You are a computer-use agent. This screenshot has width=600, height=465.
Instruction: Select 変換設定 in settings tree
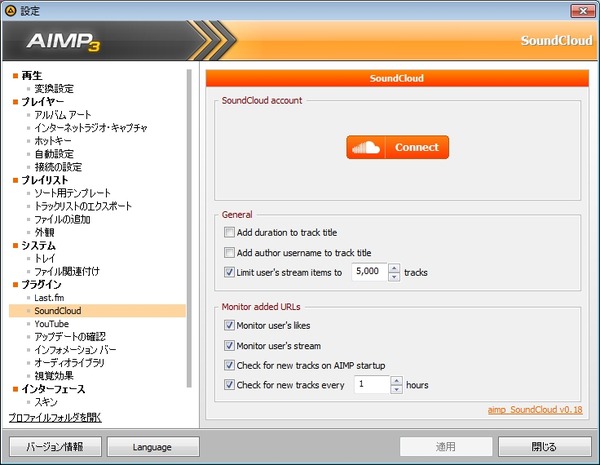pyautogui.click(x=54, y=89)
